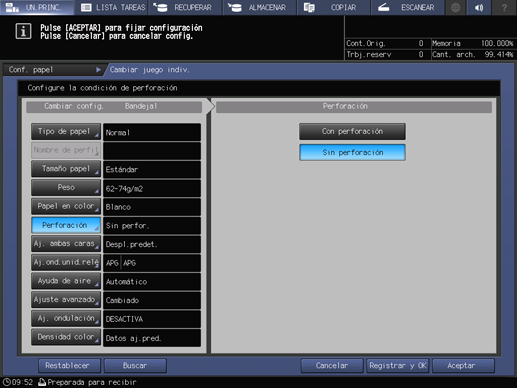517x388 pixels.
Task: Open the RECUPERAR tab
Action: coord(185,7)
